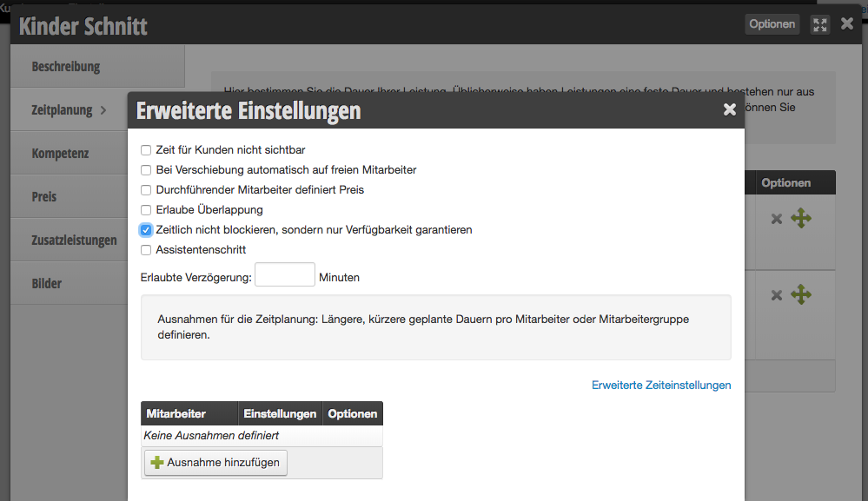Switch to the Kompetenz tab
This screenshot has width=868, height=501.
point(70,153)
